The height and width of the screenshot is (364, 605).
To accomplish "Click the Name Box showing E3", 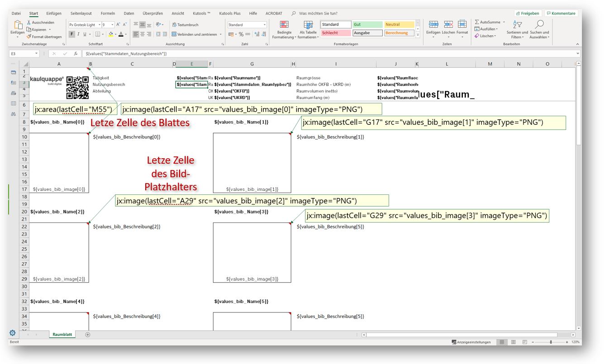I will coord(25,53).
